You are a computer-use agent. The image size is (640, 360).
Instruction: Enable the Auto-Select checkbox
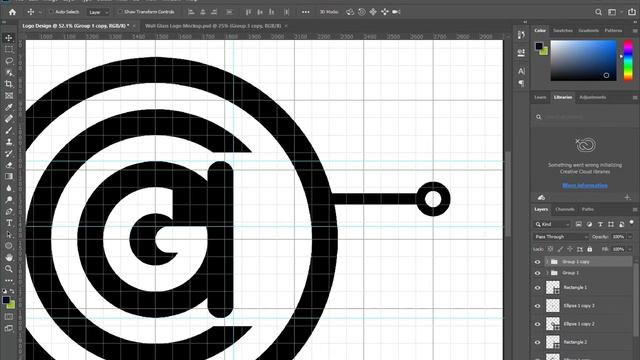[51, 12]
